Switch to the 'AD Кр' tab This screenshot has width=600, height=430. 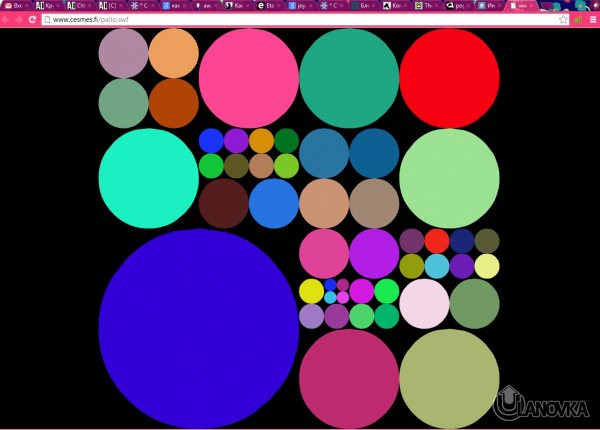click(x=47, y=5)
